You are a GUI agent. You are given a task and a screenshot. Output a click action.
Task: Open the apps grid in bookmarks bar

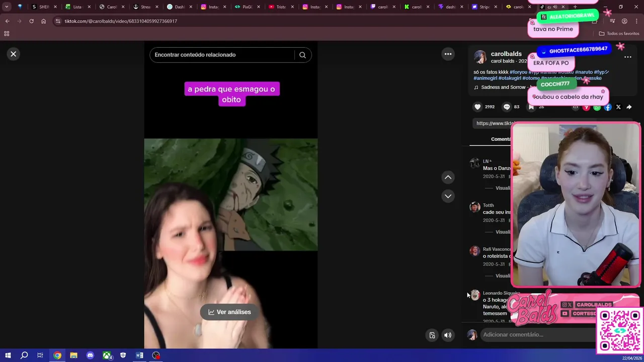point(7,34)
